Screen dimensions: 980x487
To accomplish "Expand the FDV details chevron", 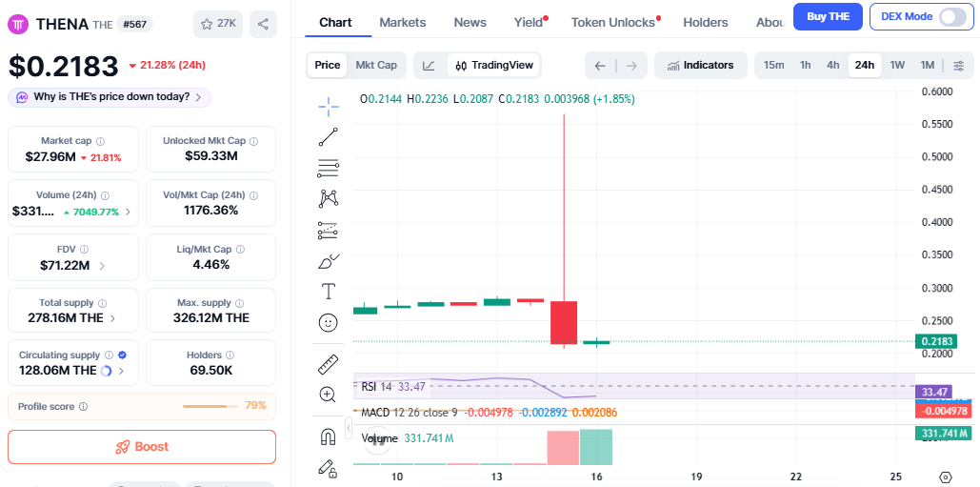I will 102,266.
